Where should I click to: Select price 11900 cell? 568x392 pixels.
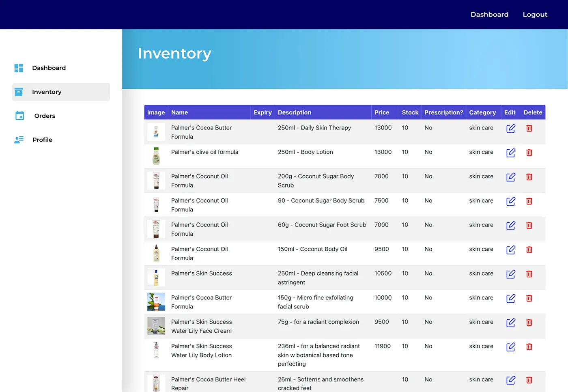(x=383, y=346)
